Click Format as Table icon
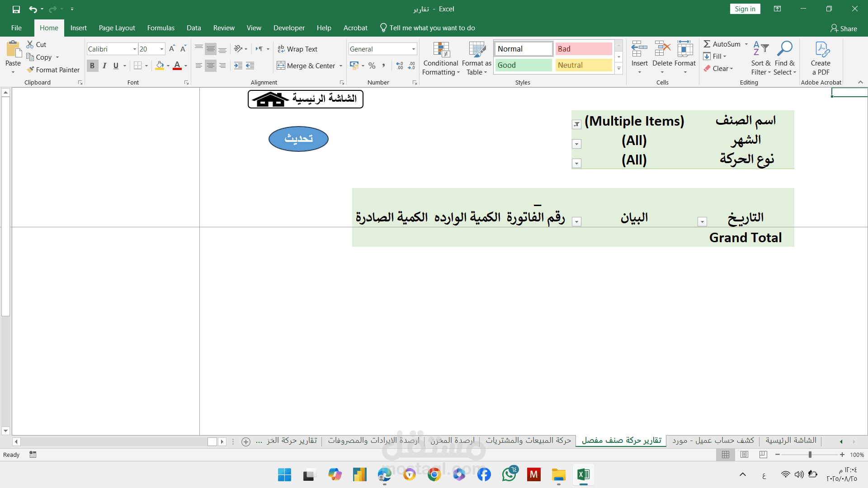Screen dimensions: 868x488 point(476,59)
